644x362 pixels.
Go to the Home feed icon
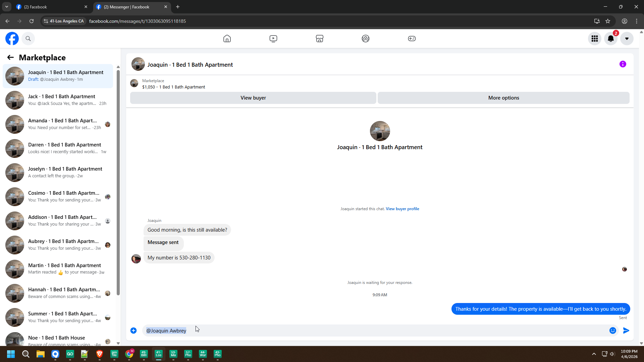click(227, 39)
